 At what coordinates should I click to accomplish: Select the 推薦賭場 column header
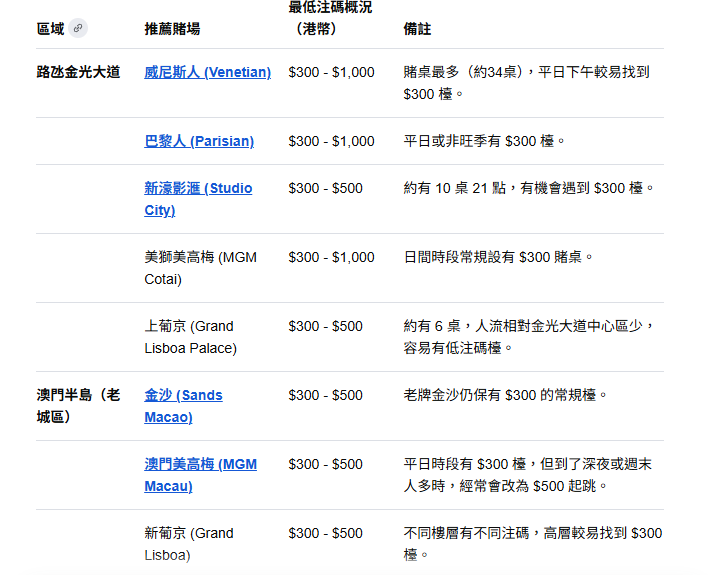[x=172, y=29]
